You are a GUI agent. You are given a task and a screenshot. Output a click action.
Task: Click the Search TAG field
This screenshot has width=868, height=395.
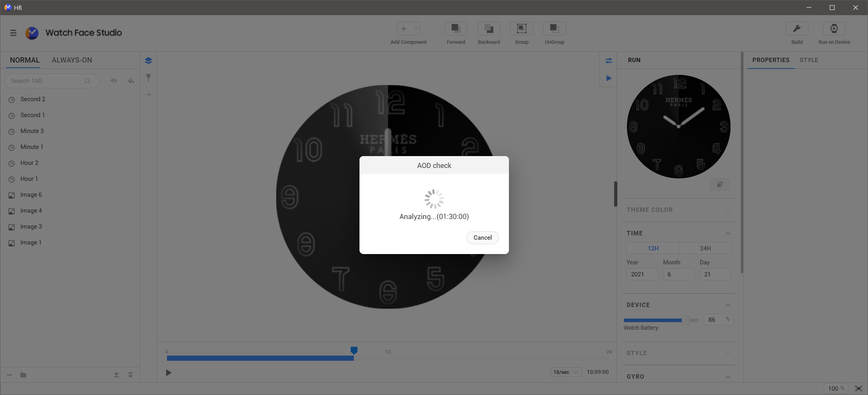(52, 81)
